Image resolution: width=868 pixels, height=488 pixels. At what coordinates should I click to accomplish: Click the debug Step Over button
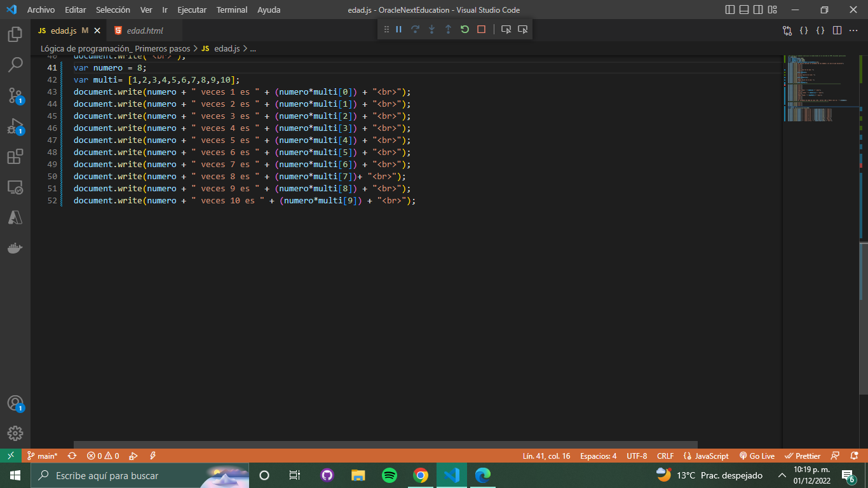pyautogui.click(x=416, y=29)
